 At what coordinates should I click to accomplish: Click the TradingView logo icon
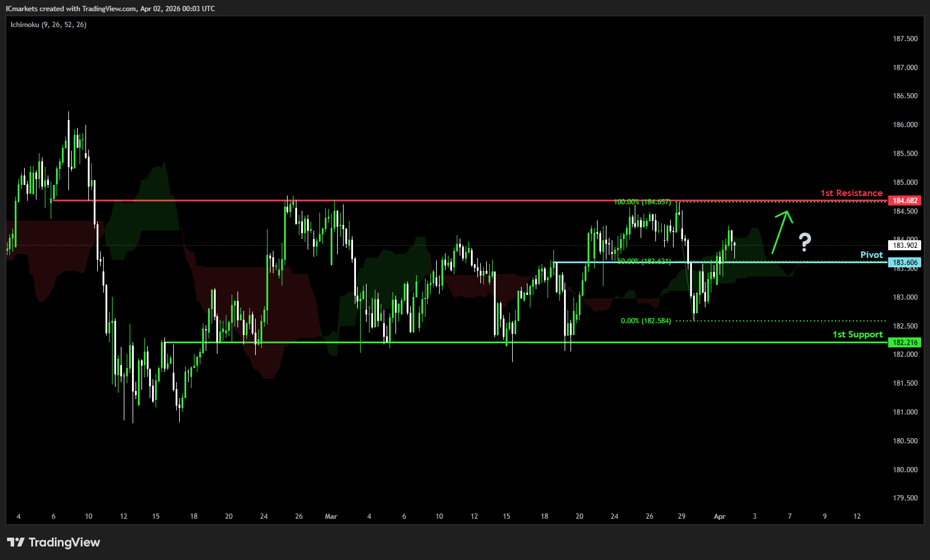[16, 542]
